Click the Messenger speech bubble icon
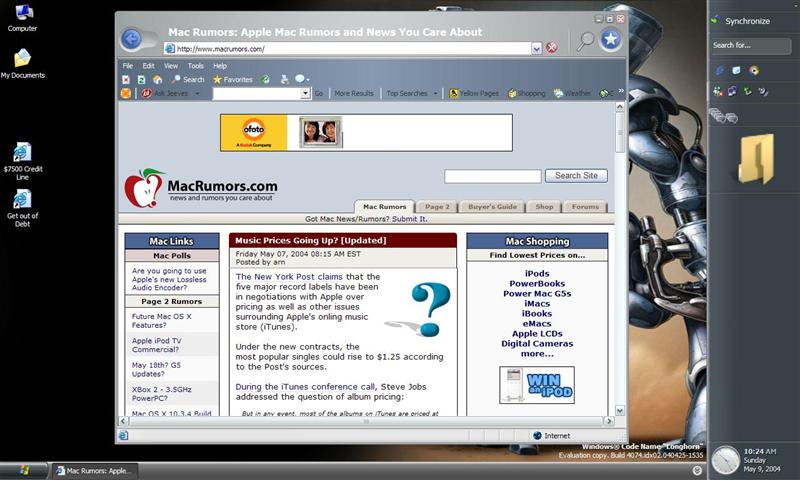Image resolution: width=800 pixels, height=480 pixels. [300, 79]
